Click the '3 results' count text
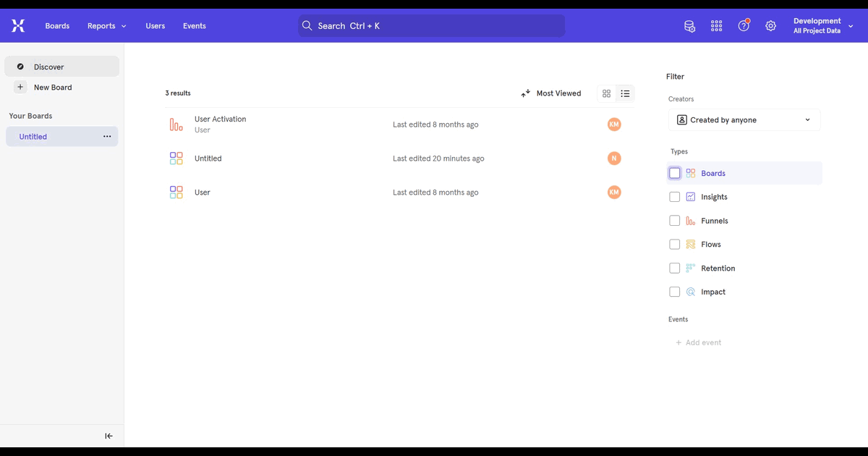The image size is (868, 456). tap(178, 93)
